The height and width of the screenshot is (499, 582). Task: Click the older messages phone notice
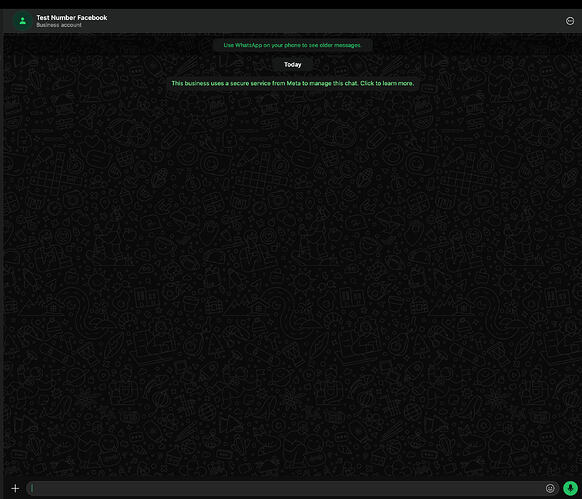292,45
